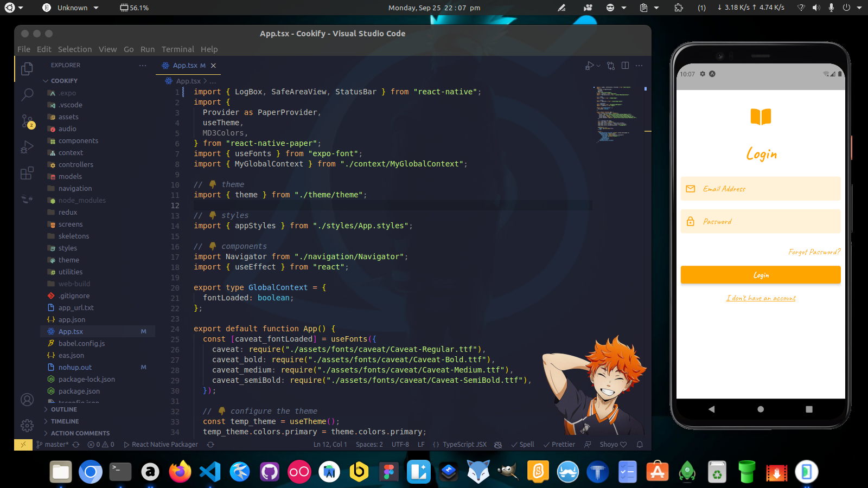Click the Open Changes icon in editor toolbar
868x488 pixels.
[611, 66]
